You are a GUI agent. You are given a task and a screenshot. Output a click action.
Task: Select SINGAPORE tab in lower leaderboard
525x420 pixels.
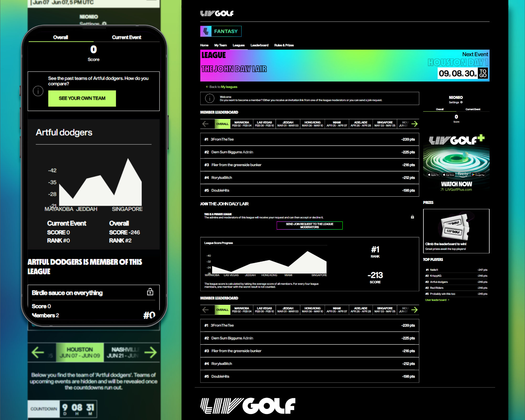(x=385, y=310)
